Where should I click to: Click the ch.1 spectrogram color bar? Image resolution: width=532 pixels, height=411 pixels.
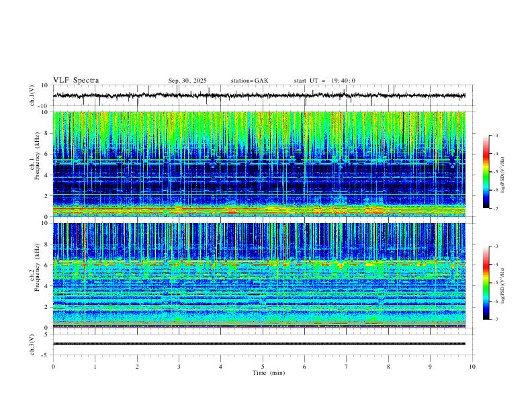pos(486,172)
